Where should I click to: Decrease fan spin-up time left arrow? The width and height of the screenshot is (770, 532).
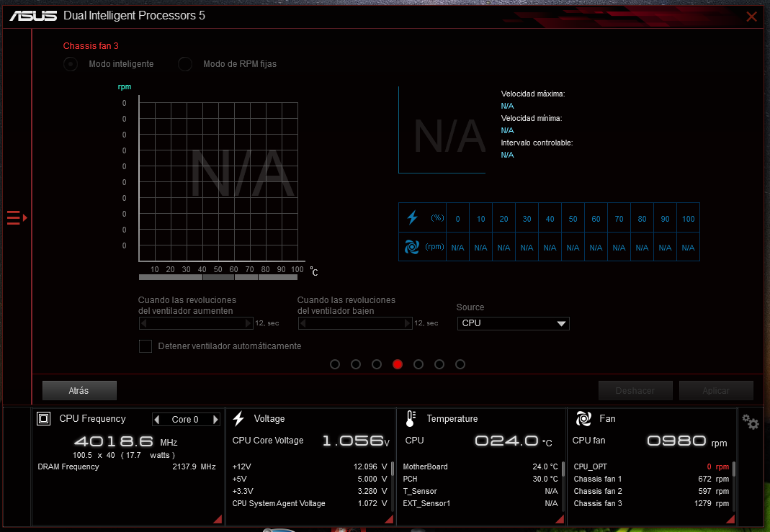[143, 323]
